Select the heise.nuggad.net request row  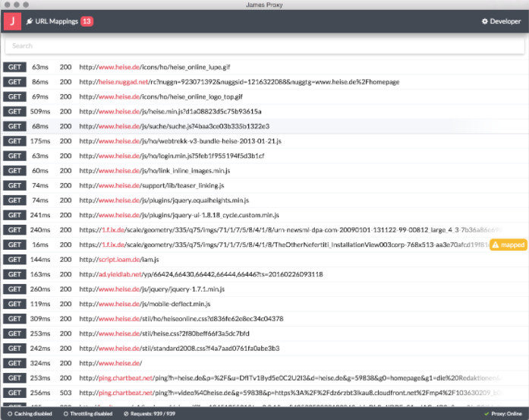click(264, 82)
